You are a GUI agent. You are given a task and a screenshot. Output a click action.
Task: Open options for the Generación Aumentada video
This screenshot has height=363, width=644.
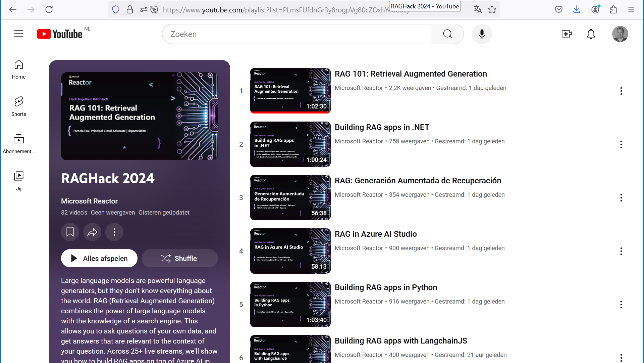tap(621, 198)
